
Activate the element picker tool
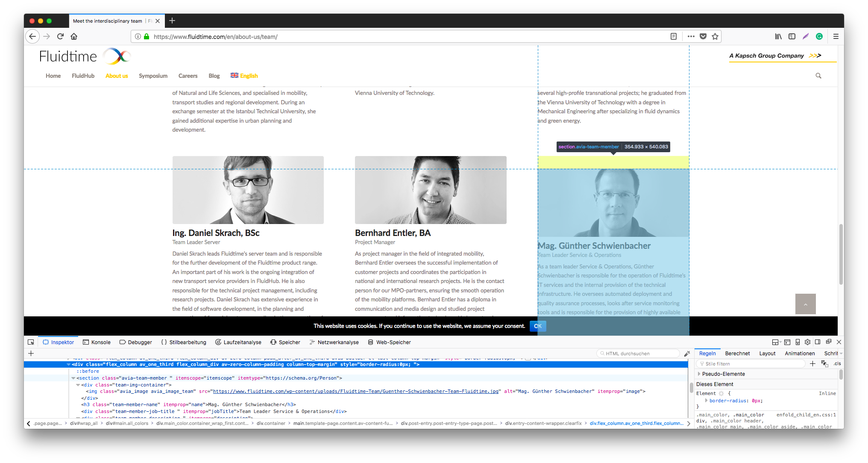click(31, 342)
